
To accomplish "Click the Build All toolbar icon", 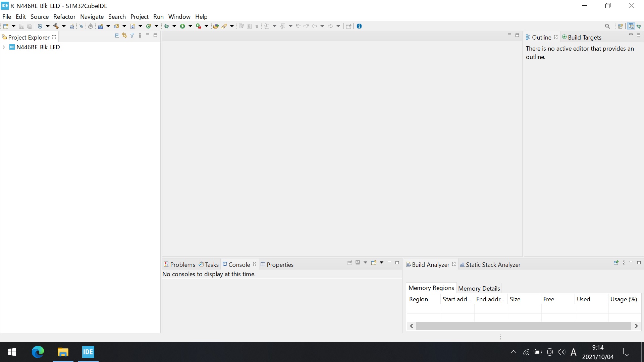I will pos(56,25).
